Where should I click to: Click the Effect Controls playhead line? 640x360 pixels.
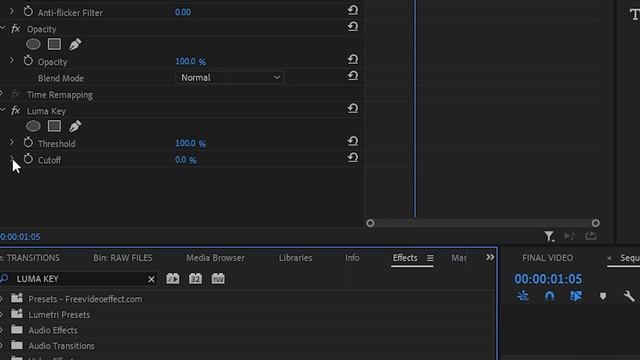pos(415,109)
